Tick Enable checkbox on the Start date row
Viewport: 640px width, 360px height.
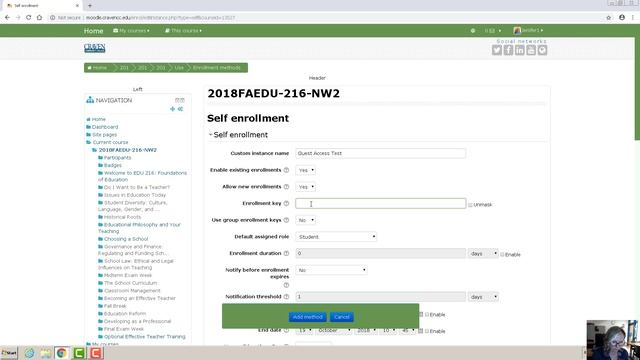tap(427, 315)
